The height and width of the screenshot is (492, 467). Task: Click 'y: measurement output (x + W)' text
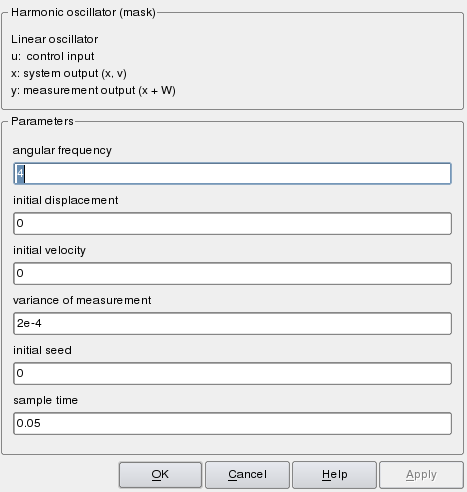click(x=93, y=90)
